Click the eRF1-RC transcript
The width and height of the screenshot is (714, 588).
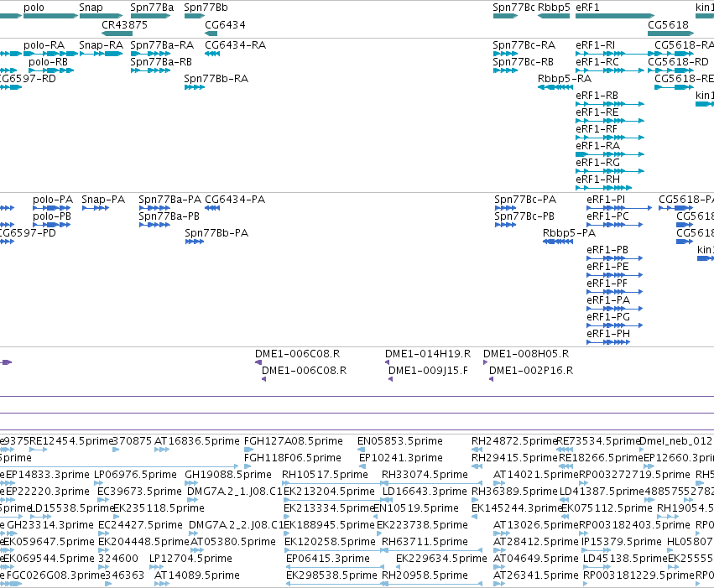(x=610, y=70)
